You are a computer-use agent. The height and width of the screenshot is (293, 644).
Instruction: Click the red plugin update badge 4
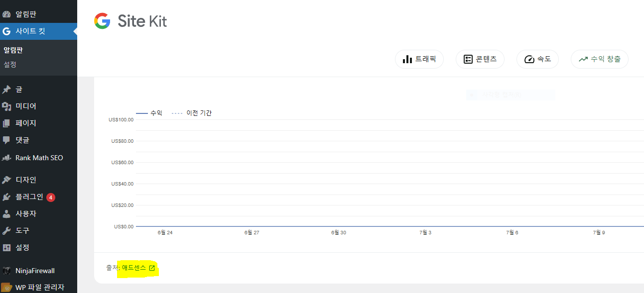coord(51,197)
